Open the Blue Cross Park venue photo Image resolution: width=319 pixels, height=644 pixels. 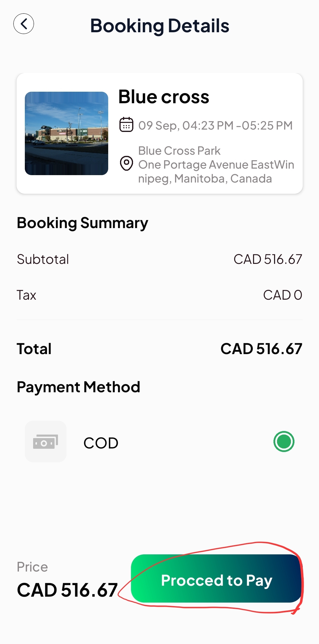point(67,133)
